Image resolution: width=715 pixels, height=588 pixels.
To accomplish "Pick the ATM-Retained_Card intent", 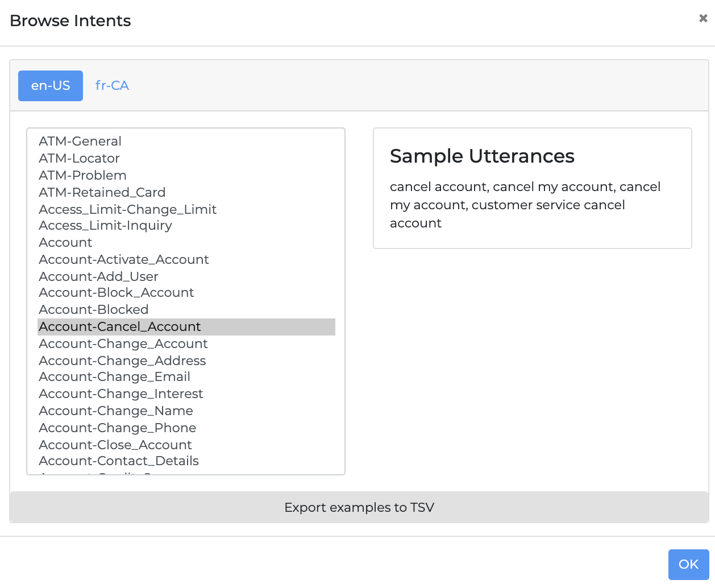I will [x=102, y=192].
